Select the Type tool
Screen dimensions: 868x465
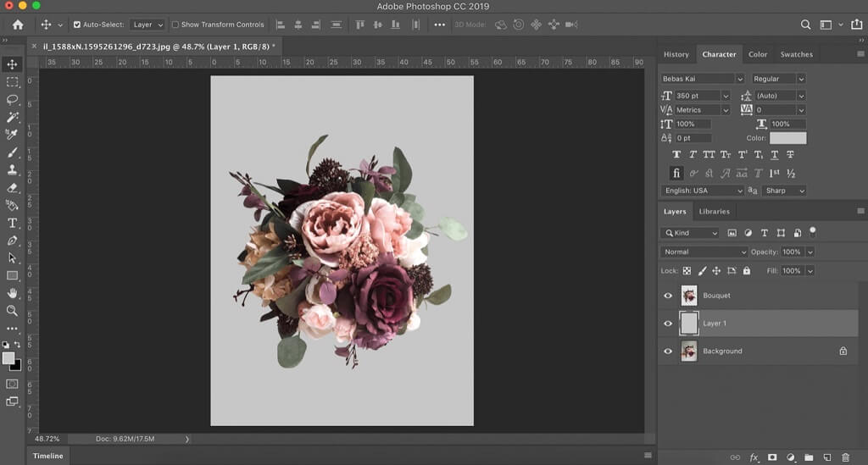pos(12,223)
